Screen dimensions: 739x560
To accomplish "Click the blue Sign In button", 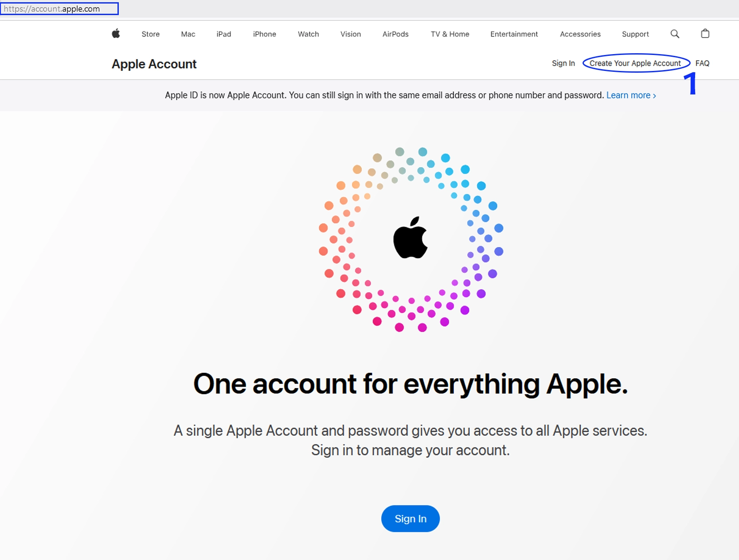I will pos(411,519).
